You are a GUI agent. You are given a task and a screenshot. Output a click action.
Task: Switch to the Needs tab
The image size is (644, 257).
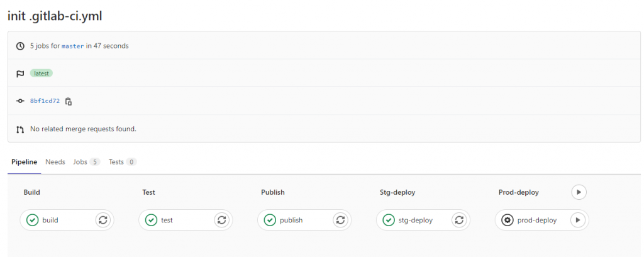[55, 162]
